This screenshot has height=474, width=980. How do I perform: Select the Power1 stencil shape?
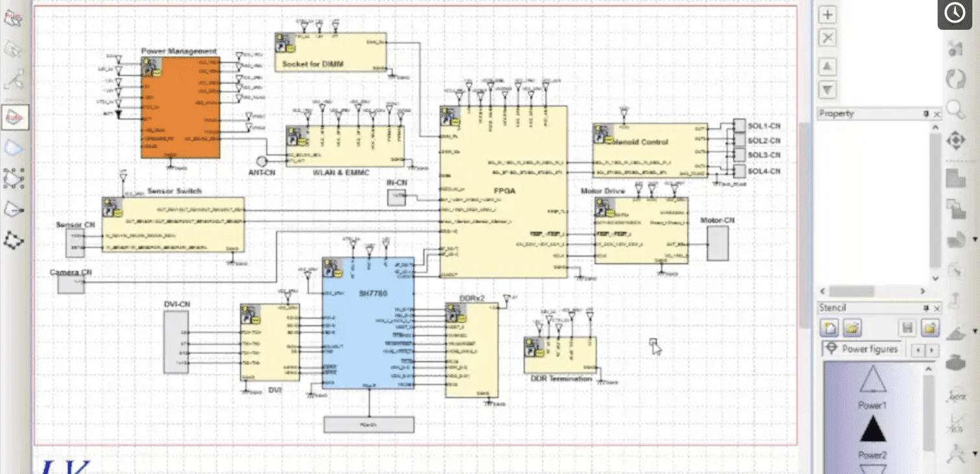pyautogui.click(x=872, y=384)
